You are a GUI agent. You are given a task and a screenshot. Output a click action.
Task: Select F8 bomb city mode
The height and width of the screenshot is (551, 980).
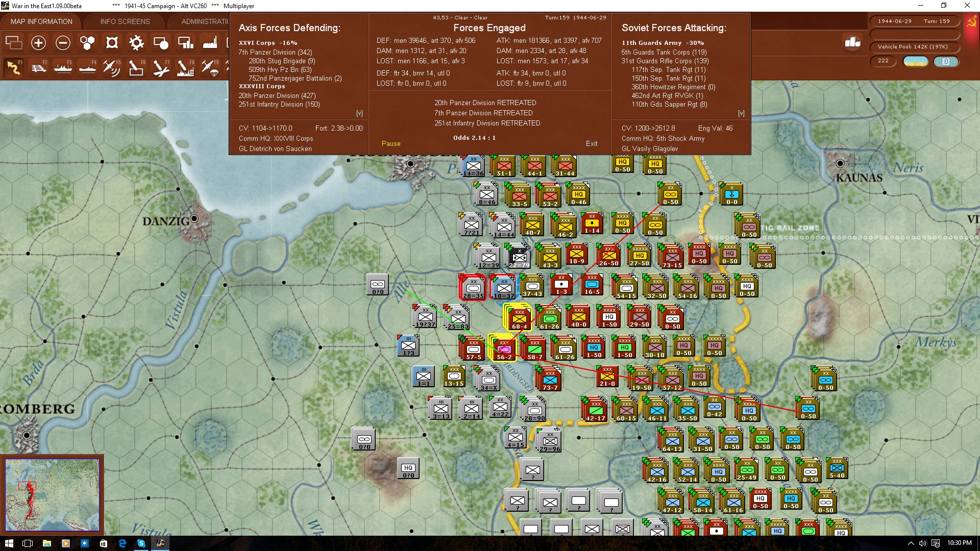[185, 67]
